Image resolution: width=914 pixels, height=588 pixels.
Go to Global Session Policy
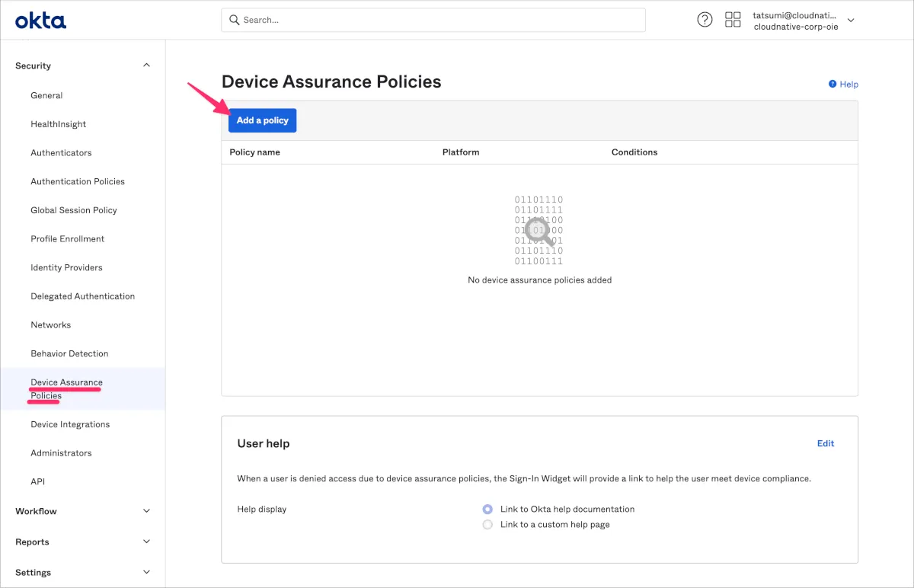click(74, 210)
